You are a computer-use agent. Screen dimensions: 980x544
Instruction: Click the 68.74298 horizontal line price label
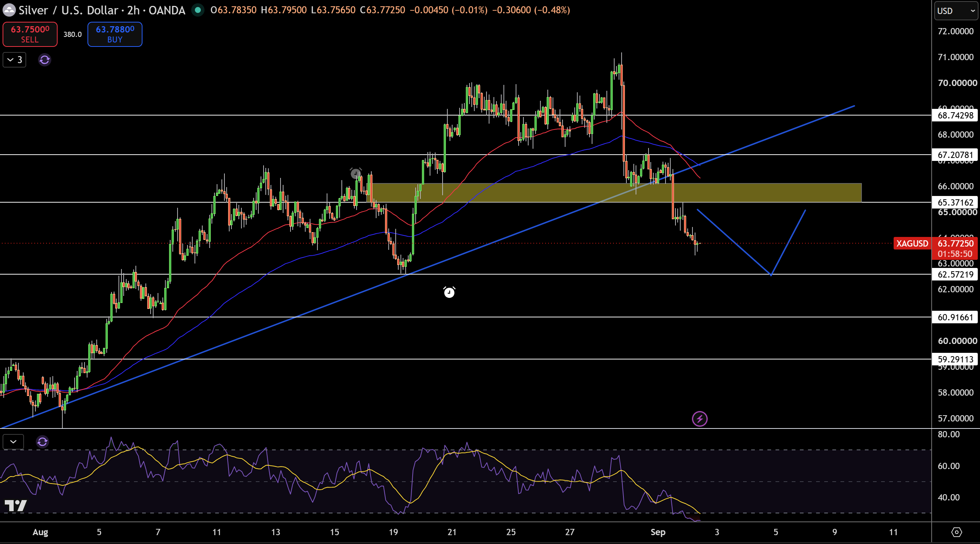click(x=955, y=115)
